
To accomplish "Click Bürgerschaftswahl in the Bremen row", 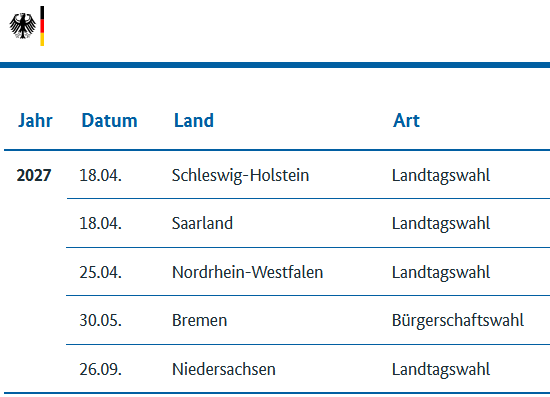I will coord(457,321).
